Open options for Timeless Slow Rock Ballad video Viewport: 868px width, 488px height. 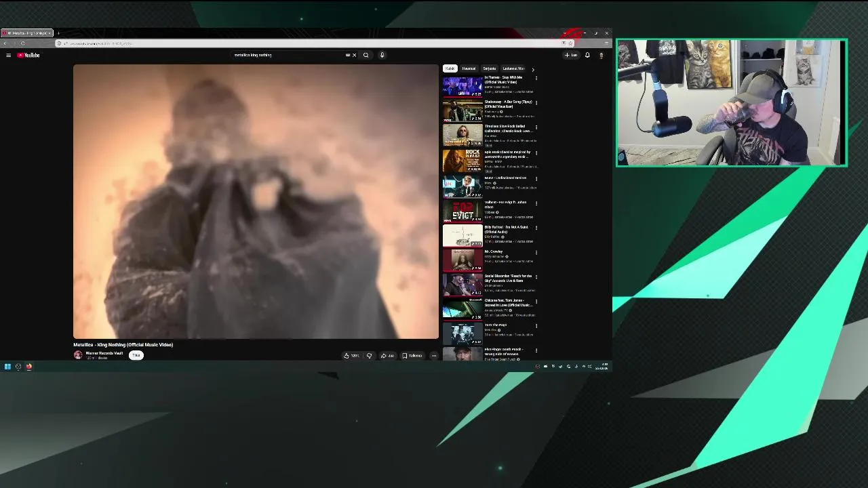click(x=536, y=127)
